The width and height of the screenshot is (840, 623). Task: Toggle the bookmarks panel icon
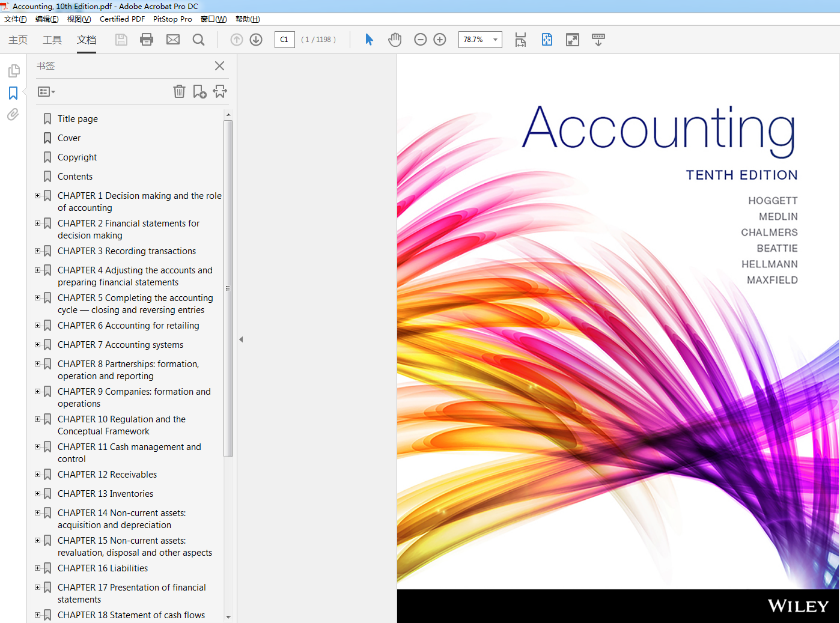pos(13,93)
